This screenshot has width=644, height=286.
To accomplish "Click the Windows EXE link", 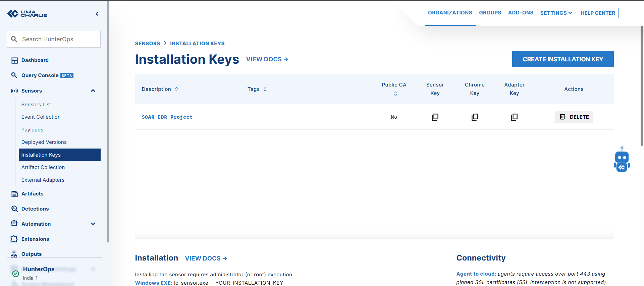I will pos(154,283).
